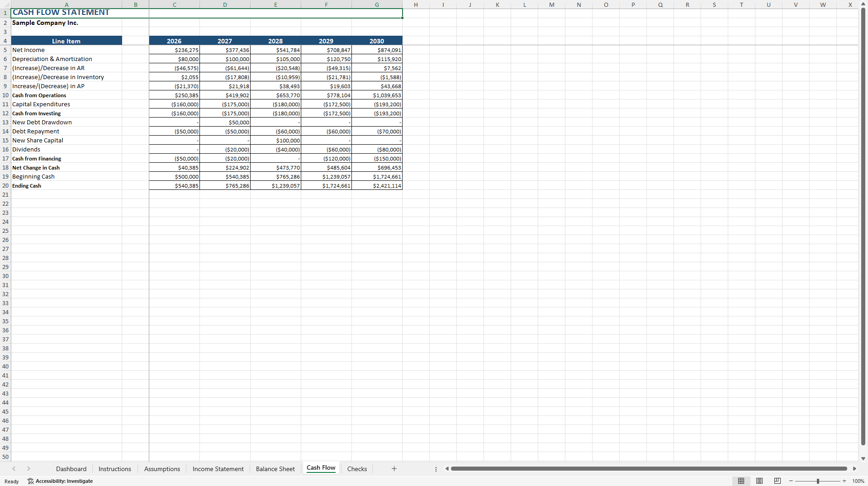Click the tab bar splitter dots

(x=436, y=469)
